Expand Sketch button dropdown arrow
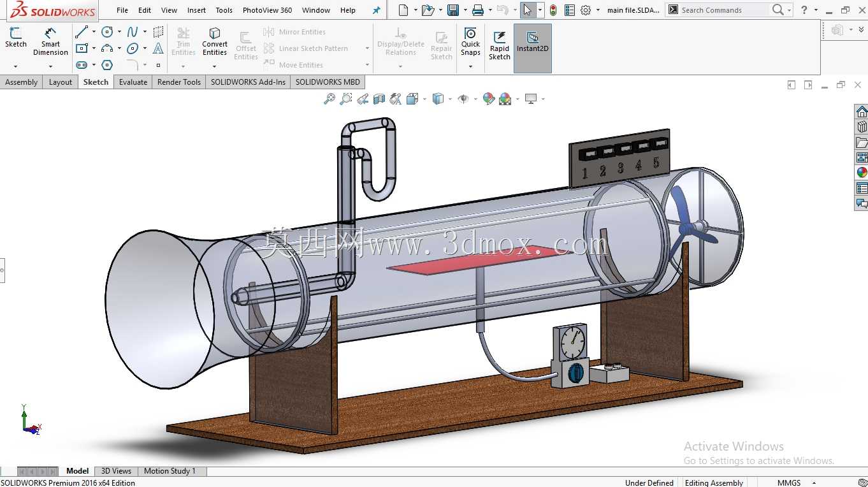The image size is (868, 487). 16,66
